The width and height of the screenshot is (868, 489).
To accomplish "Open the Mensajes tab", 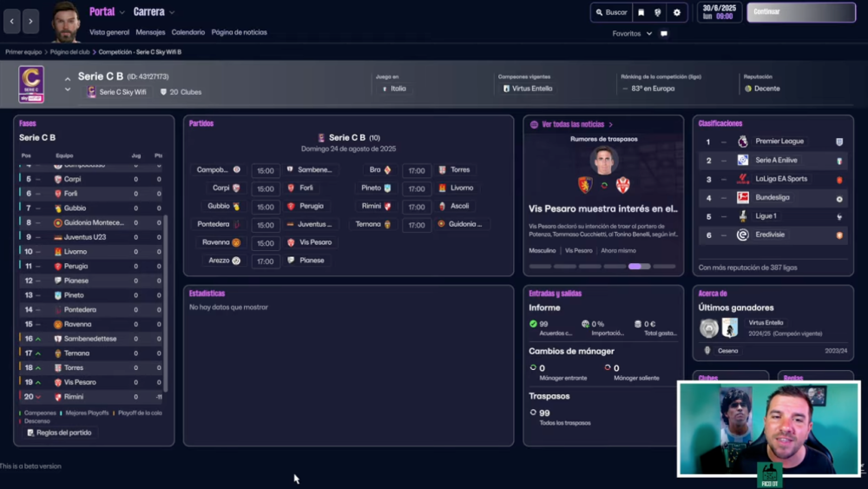I will 149,32.
